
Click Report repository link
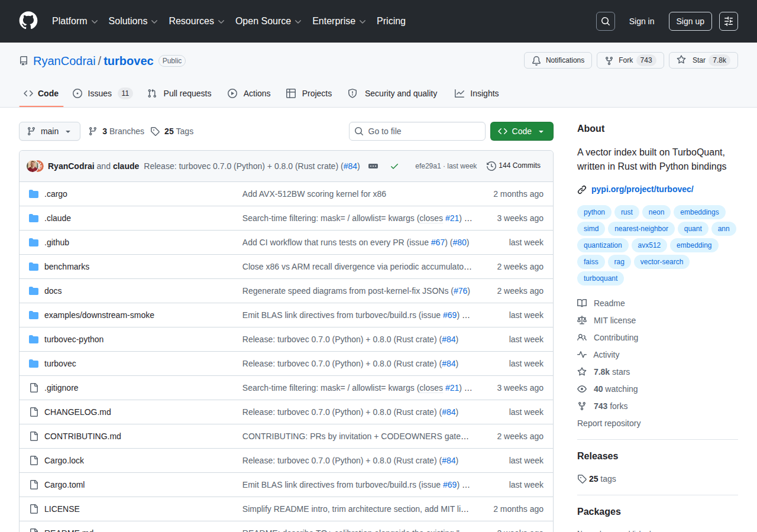(609, 423)
